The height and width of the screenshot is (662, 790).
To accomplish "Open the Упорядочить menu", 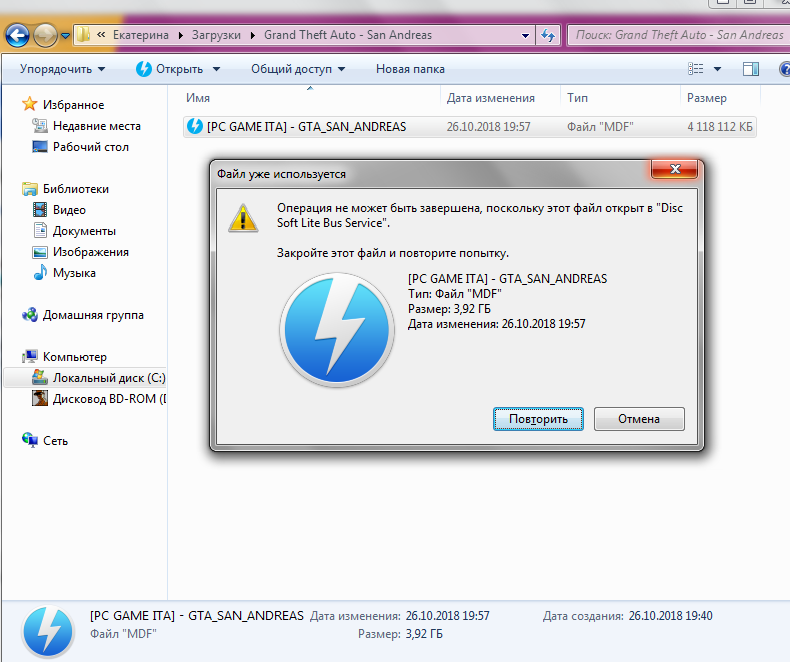I will click(62, 69).
